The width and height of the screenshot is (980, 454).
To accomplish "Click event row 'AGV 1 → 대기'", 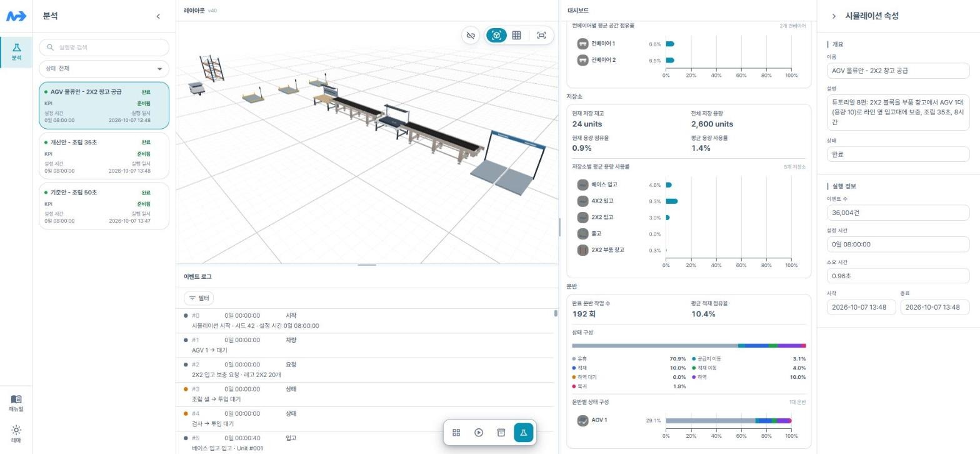I will tap(365, 345).
